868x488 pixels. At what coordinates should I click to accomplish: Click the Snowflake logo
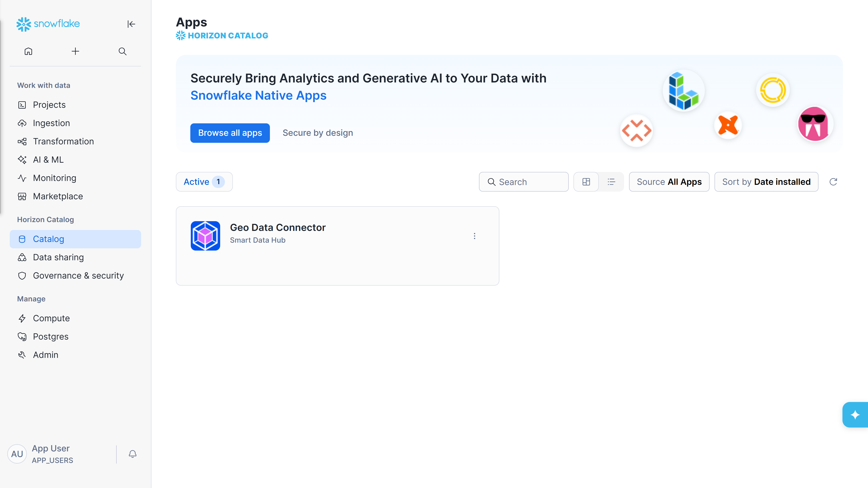48,24
